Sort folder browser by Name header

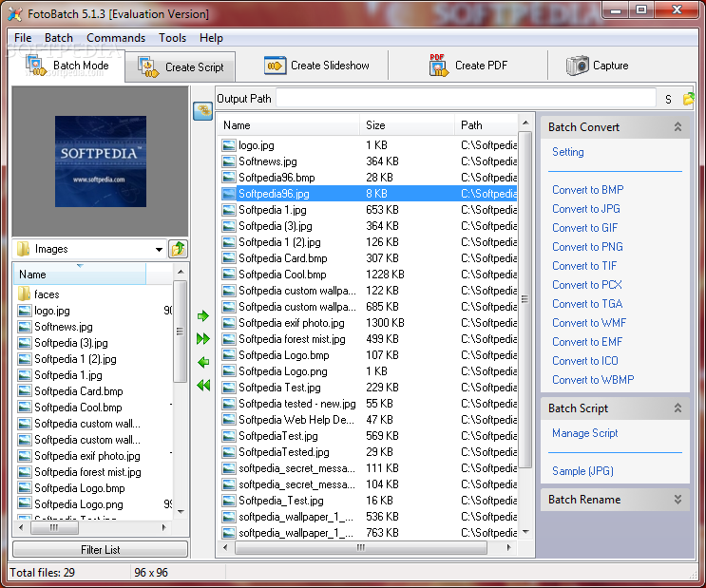[x=80, y=275]
